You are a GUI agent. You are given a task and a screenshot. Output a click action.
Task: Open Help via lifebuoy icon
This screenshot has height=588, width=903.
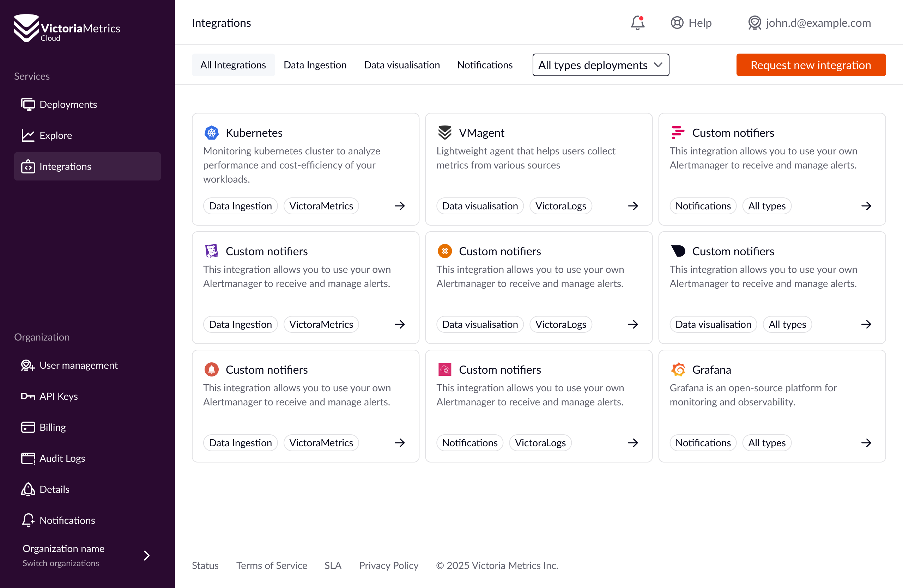click(x=677, y=23)
